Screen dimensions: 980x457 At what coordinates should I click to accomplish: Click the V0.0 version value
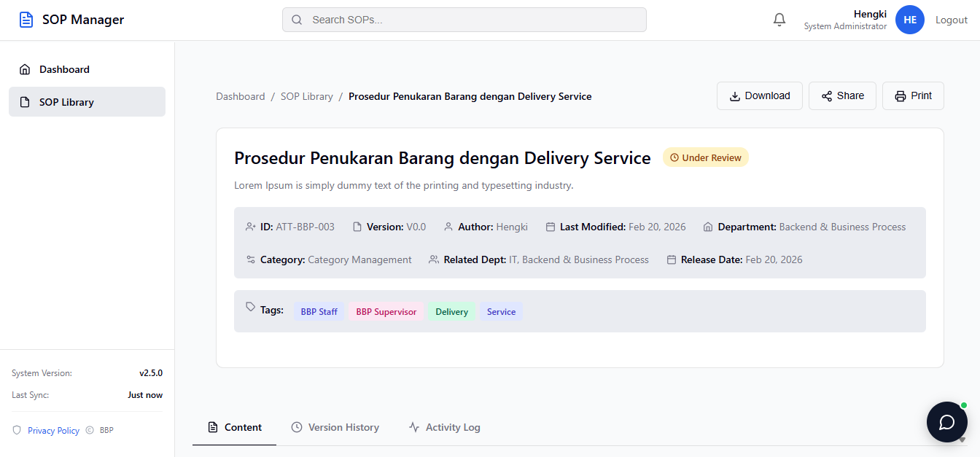click(416, 227)
